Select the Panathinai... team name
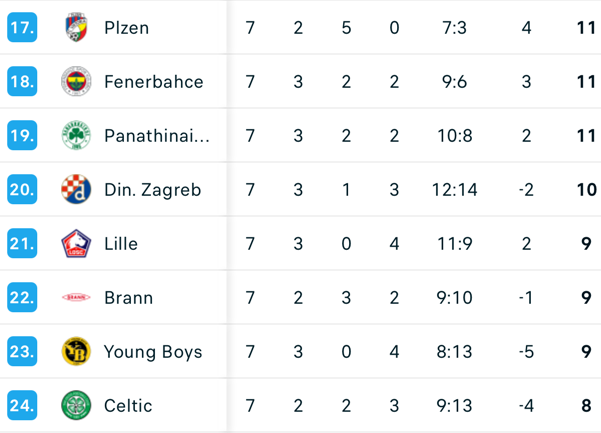The image size is (601, 433). tap(157, 136)
